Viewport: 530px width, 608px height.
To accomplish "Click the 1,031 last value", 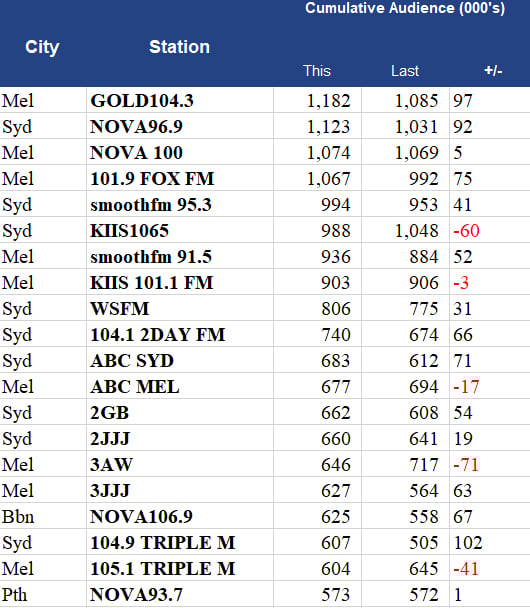I will click(416, 127).
